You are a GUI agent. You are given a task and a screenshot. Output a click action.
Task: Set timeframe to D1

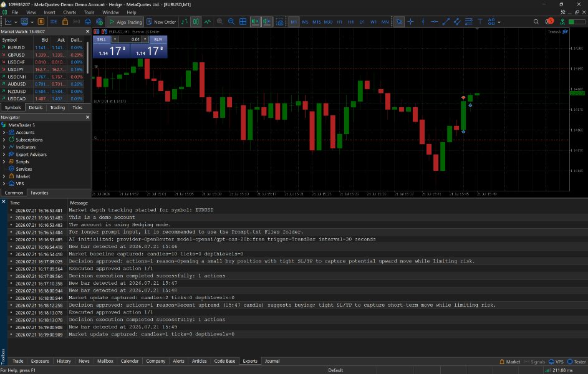[362, 22]
